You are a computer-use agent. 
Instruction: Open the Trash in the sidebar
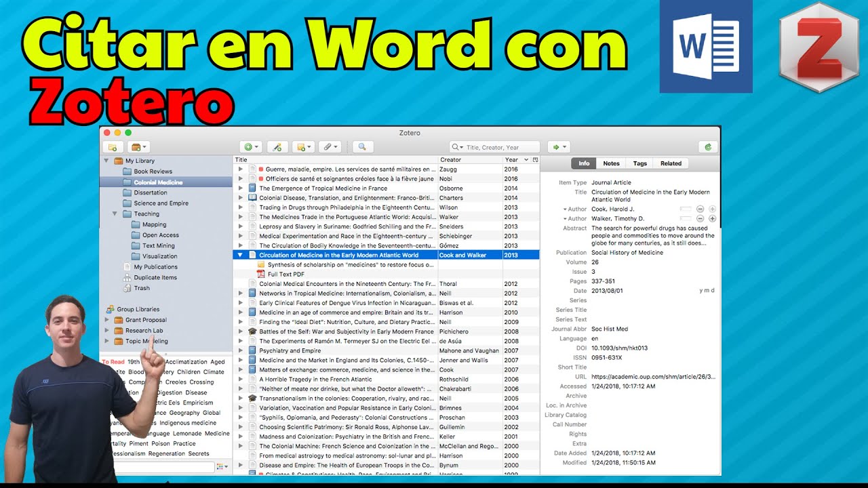click(142, 288)
